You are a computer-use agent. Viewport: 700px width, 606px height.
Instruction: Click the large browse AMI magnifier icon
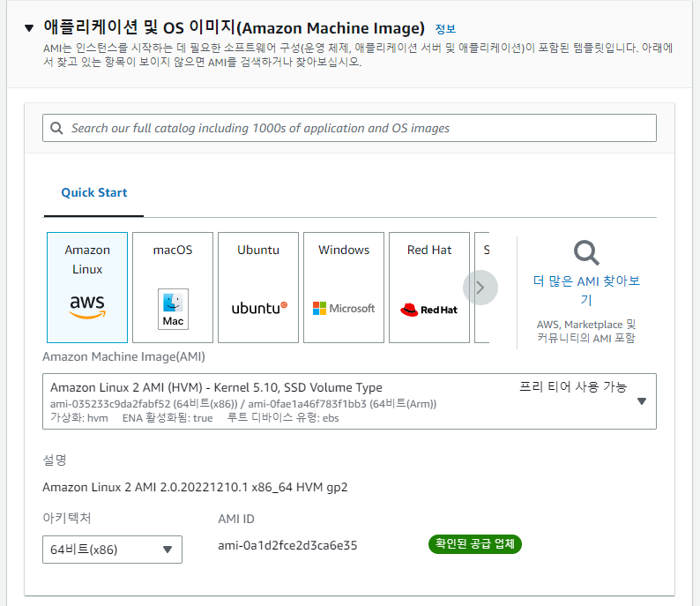pos(586,253)
